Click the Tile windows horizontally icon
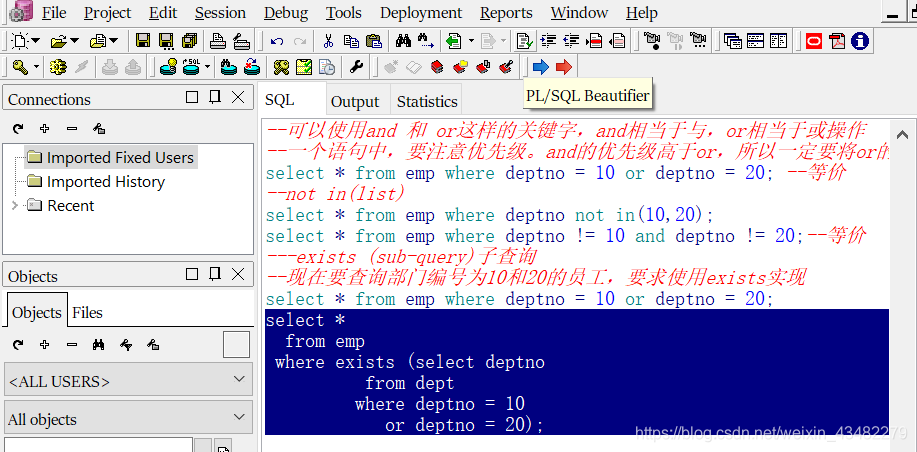Viewport: 917px width, 452px height. click(756, 41)
